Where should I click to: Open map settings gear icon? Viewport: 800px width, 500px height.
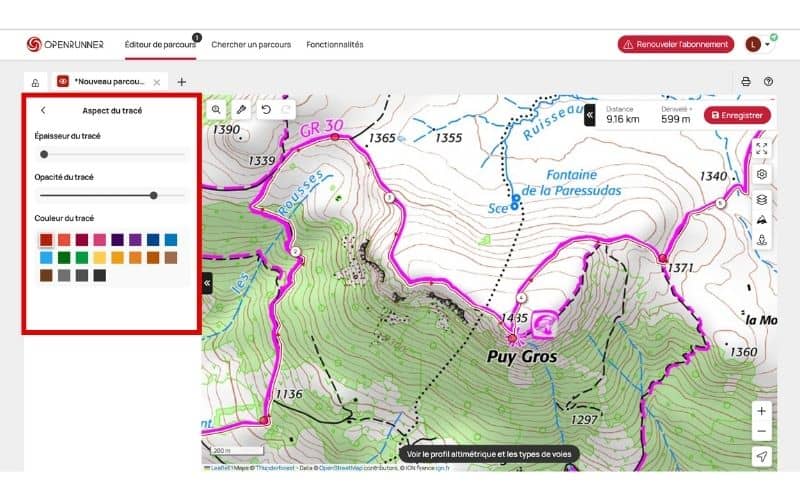[762, 174]
